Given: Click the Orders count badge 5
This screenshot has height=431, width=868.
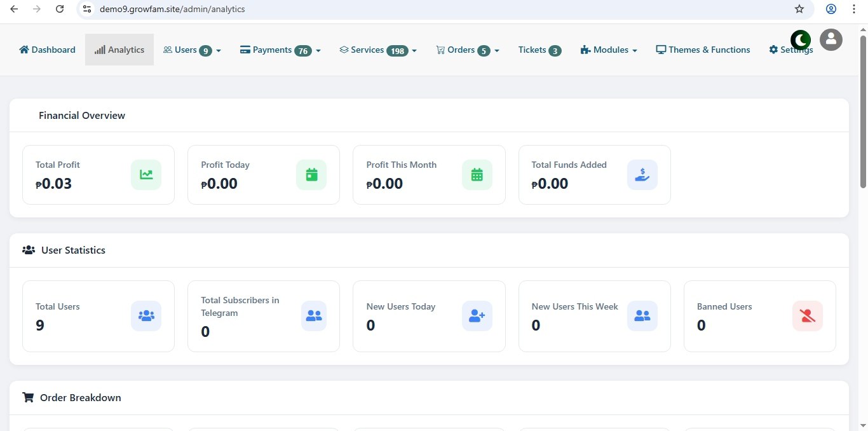Looking at the screenshot, I should pyautogui.click(x=484, y=51).
